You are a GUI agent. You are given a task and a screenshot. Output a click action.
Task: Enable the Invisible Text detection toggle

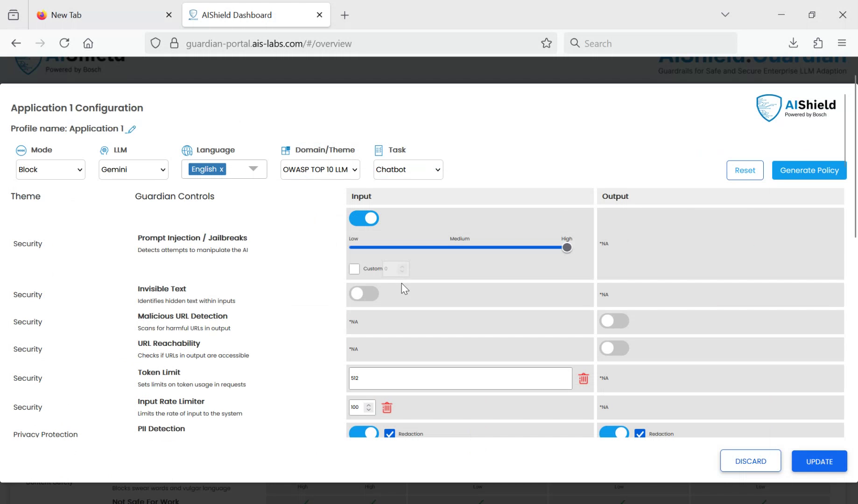point(364,294)
